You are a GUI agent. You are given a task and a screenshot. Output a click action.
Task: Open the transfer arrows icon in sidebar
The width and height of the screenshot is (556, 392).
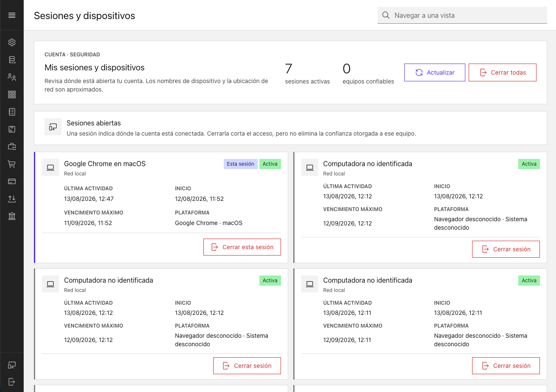[12, 199]
